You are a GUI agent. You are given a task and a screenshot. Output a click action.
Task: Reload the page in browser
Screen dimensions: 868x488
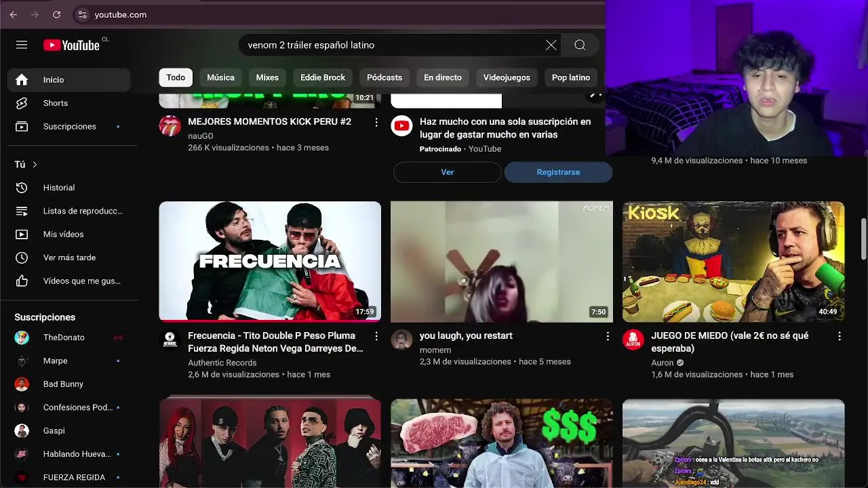[x=56, y=14]
